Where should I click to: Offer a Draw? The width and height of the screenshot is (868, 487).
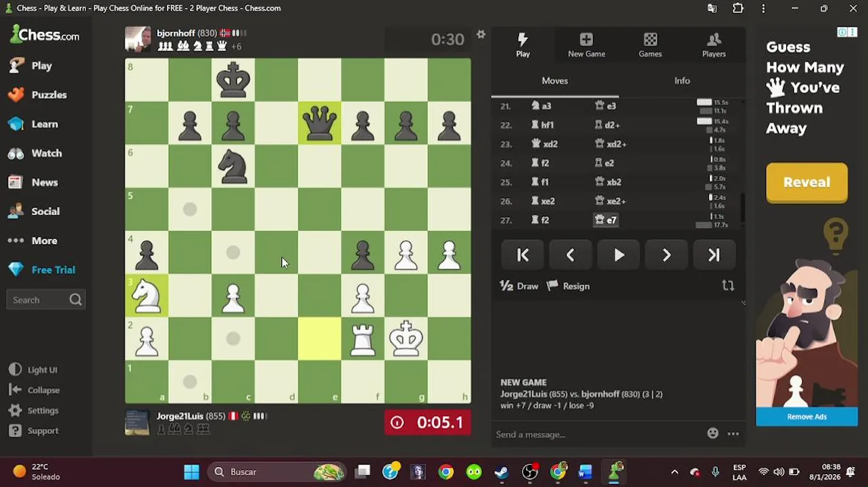coord(519,286)
